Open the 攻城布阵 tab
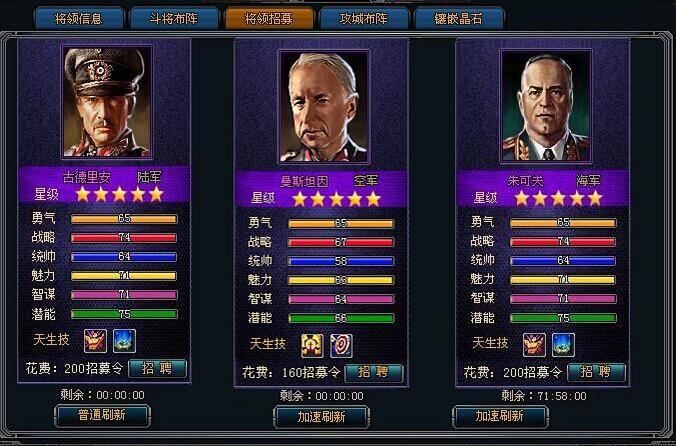 tap(364, 19)
